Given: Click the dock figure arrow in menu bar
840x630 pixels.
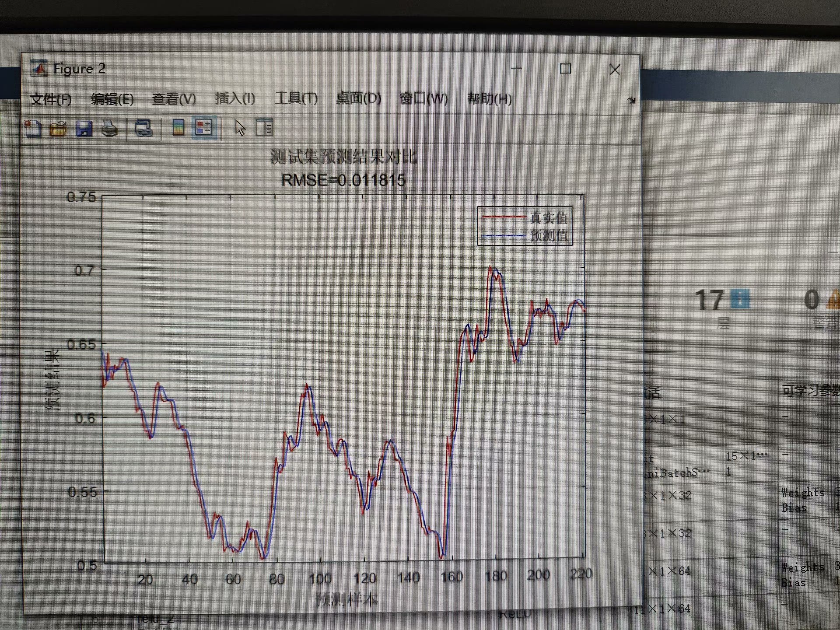Looking at the screenshot, I should [x=631, y=101].
